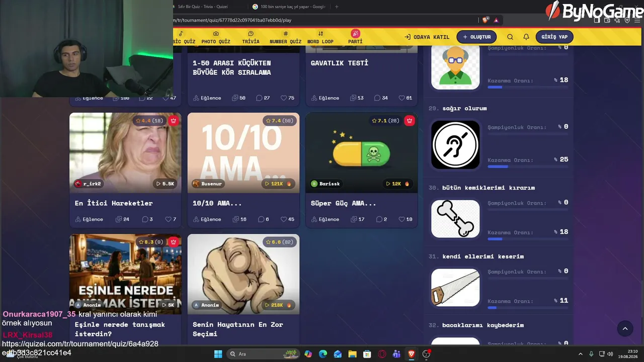Open a new browser tab

[x=337, y=7]
